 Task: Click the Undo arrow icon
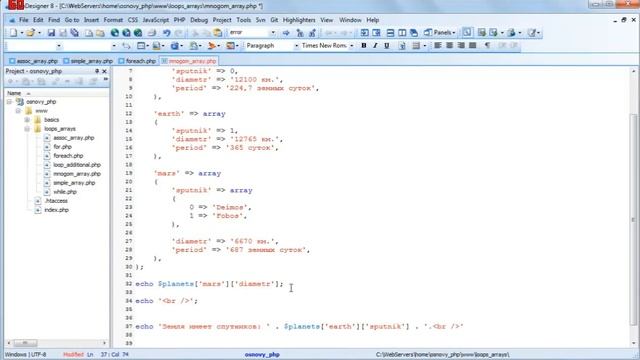click(x=166, y=33)
